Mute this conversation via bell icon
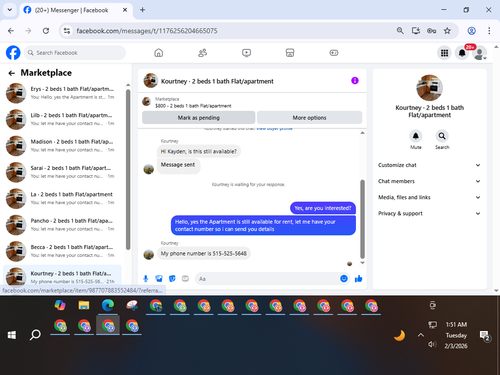Viewport: 500px width, 375px height. point(416,136)
